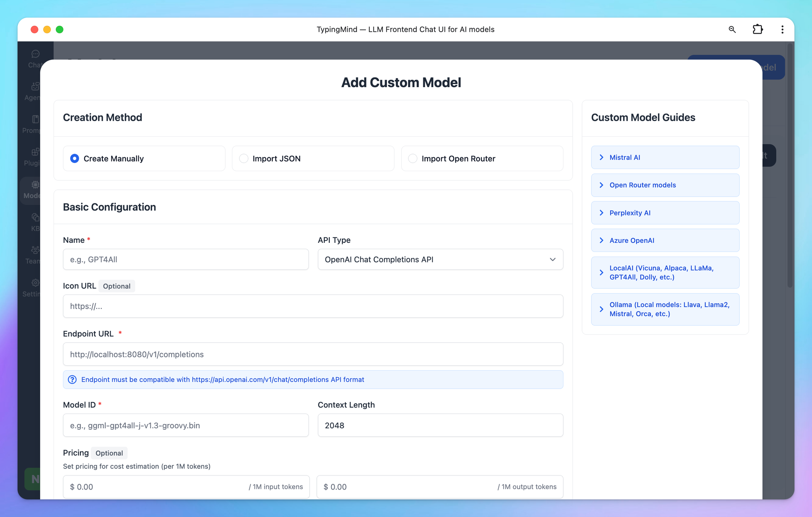
Task: Click the search magnifier icon in title bar
Action: [732, 29]
